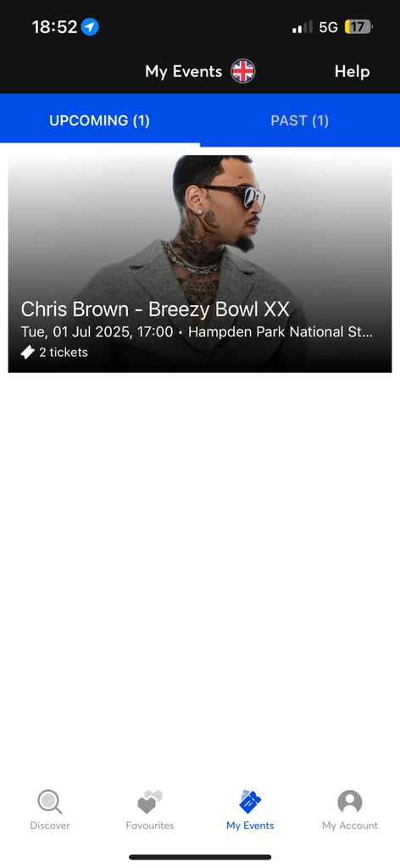Tap the Discover magnifier icon
Image resolution: width=400 pixels, height=868 pixels.
50,802
